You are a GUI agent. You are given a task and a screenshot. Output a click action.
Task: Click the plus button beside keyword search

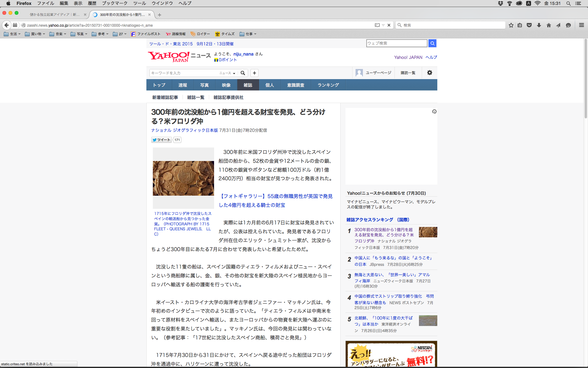(254, 73)
